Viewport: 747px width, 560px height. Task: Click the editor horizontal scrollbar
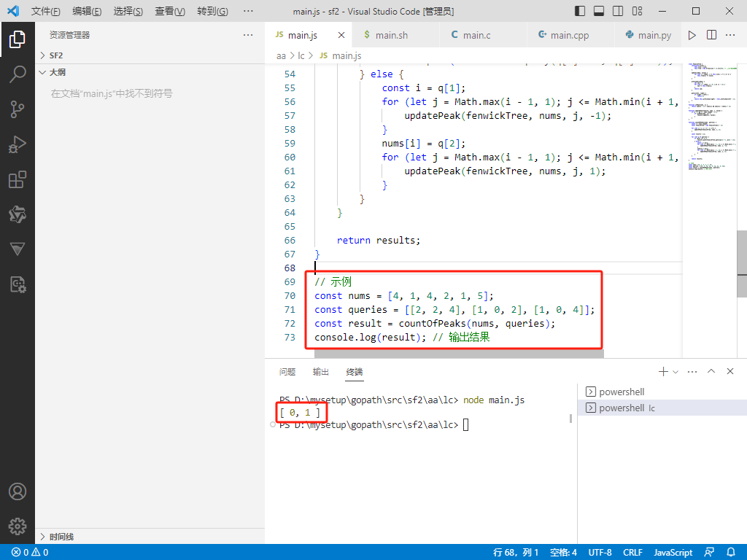click(459, 354)
